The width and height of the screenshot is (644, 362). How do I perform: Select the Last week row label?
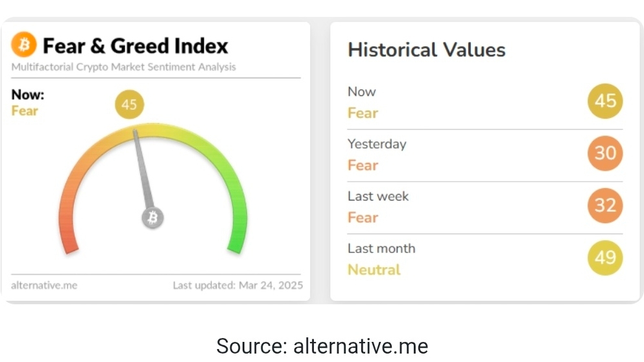pos(378,197)
